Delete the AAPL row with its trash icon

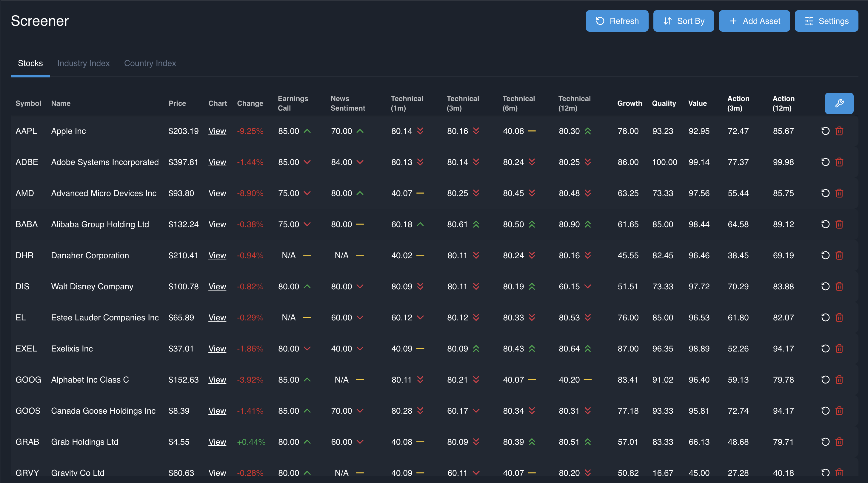click(839, 131)
